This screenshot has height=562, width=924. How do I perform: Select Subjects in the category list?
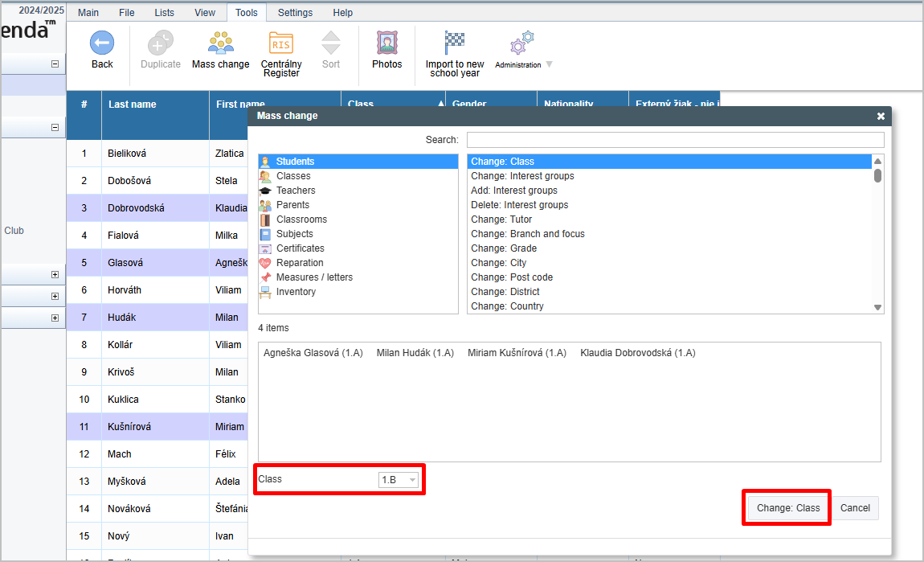[x=358, y=233]
